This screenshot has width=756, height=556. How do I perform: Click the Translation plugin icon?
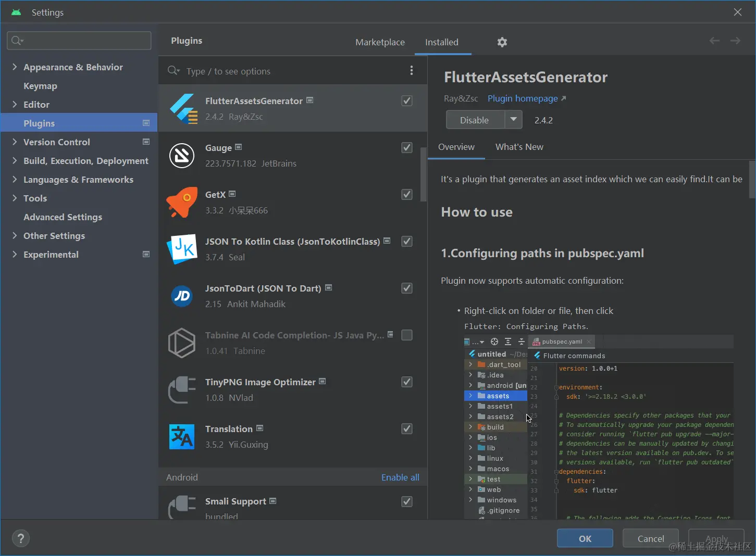tap(182, 436)
